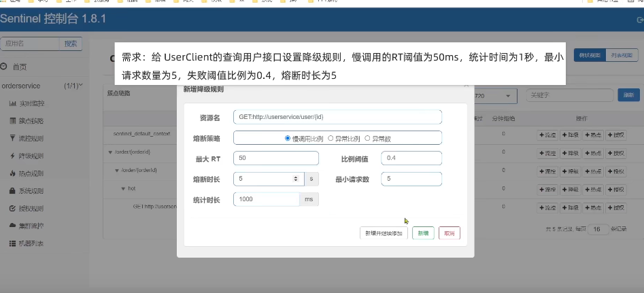Click +降级 in the hot row
Screen dimensions: 644x293
pos(571,190)
